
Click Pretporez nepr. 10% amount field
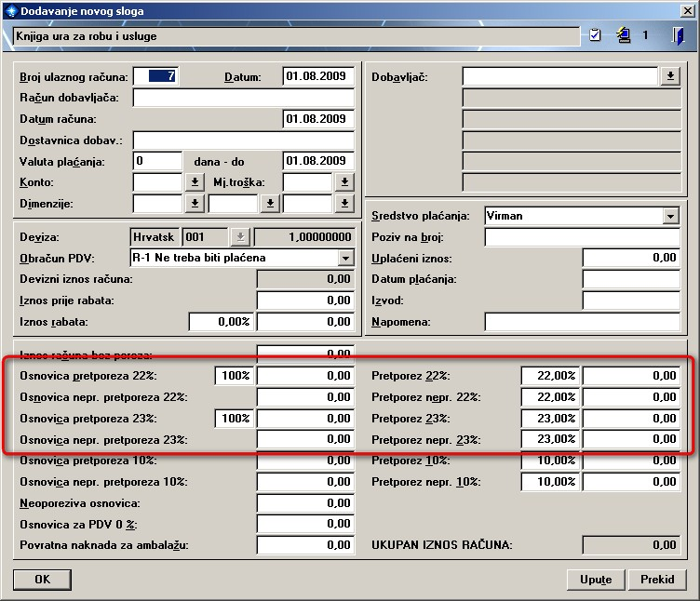coord(631,482)
